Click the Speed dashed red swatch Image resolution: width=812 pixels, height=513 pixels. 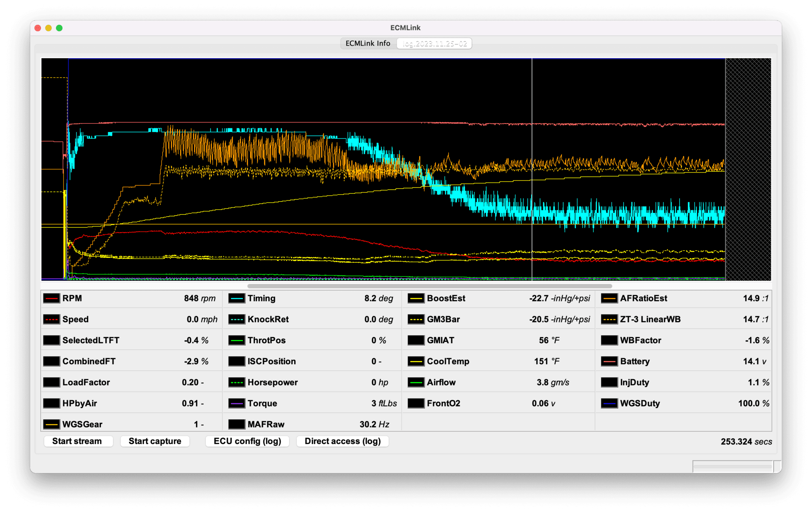[52, 320]
